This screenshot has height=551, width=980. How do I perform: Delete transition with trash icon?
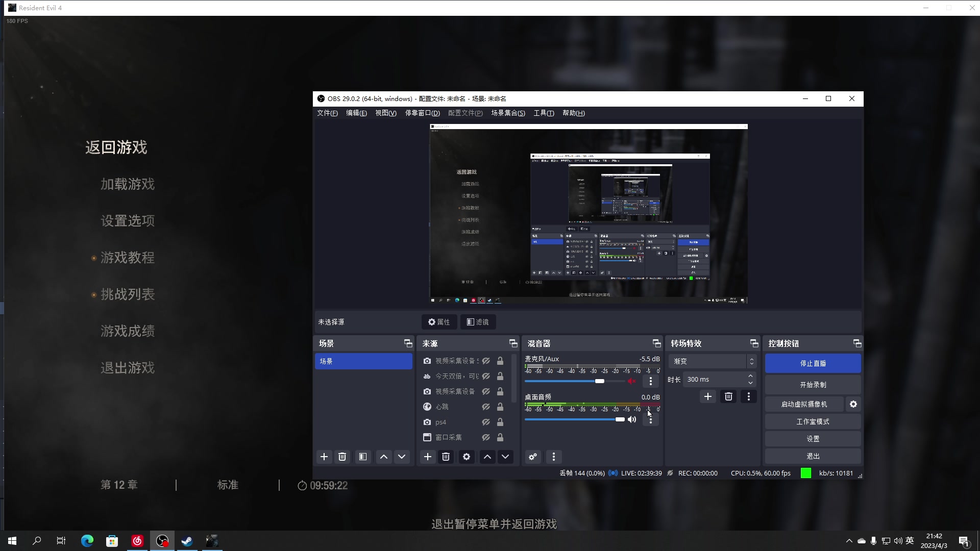(728, 396)
